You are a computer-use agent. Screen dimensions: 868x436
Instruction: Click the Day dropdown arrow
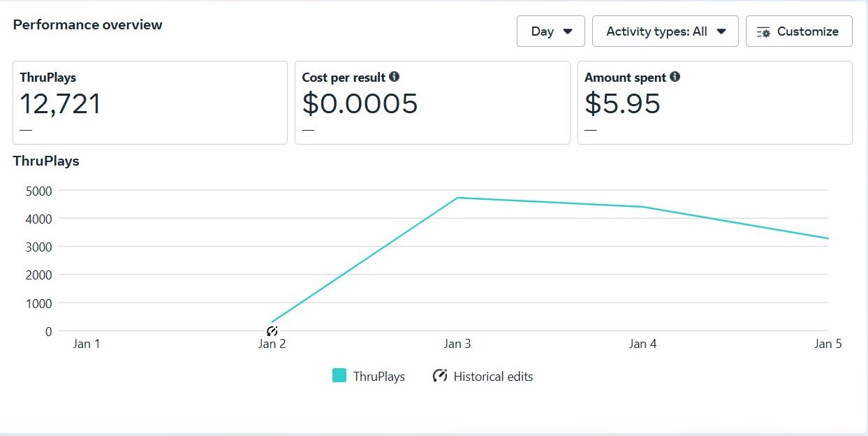point(568,31)
